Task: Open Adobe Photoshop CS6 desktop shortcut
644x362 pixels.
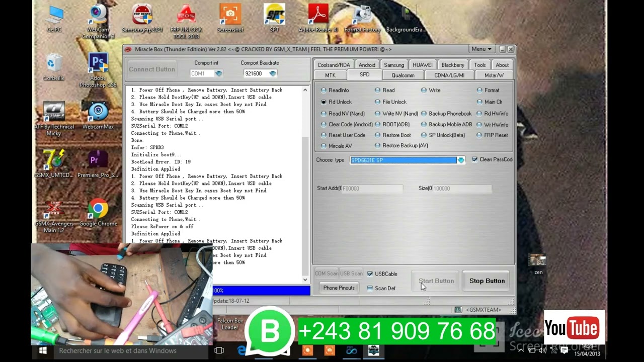Action: click(x=98, y=70)
